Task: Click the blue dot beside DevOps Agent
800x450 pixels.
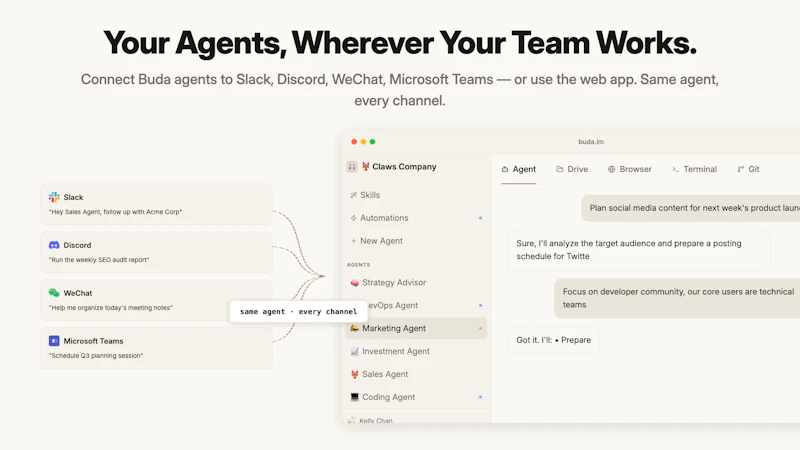Action: 480,305
